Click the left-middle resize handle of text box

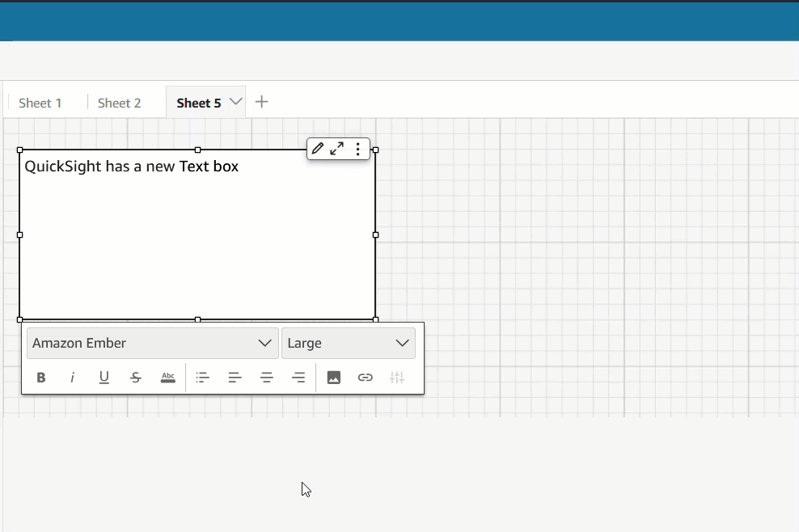[x=20, y=235]
